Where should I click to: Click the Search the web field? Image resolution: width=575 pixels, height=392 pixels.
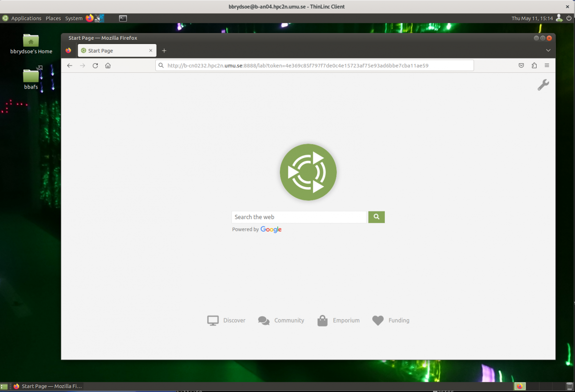point(299,217)
